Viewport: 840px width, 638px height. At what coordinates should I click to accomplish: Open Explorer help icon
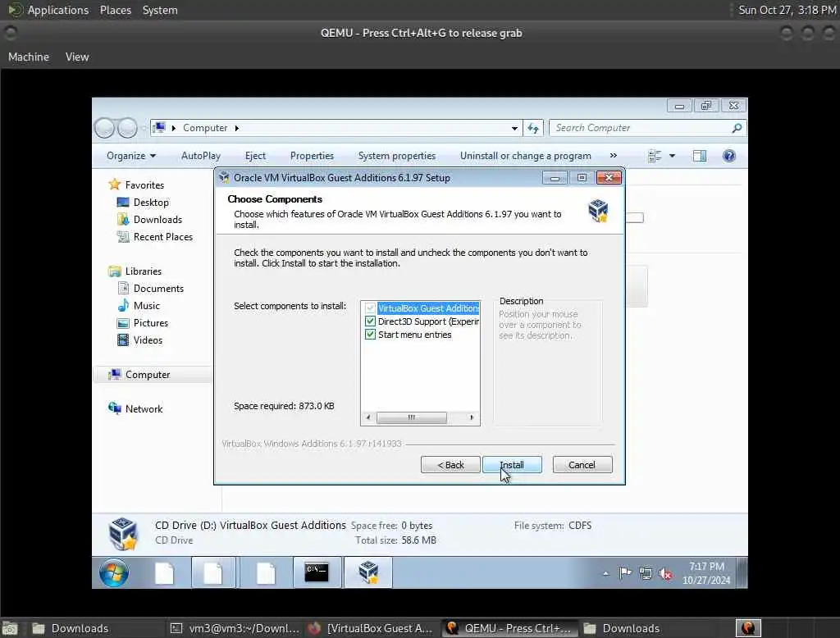tap(729, 156)
